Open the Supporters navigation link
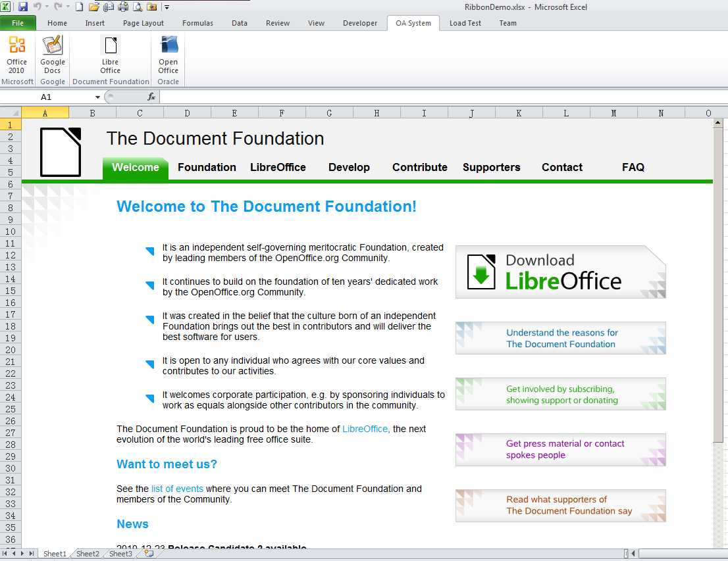 [x=491, y=168]
